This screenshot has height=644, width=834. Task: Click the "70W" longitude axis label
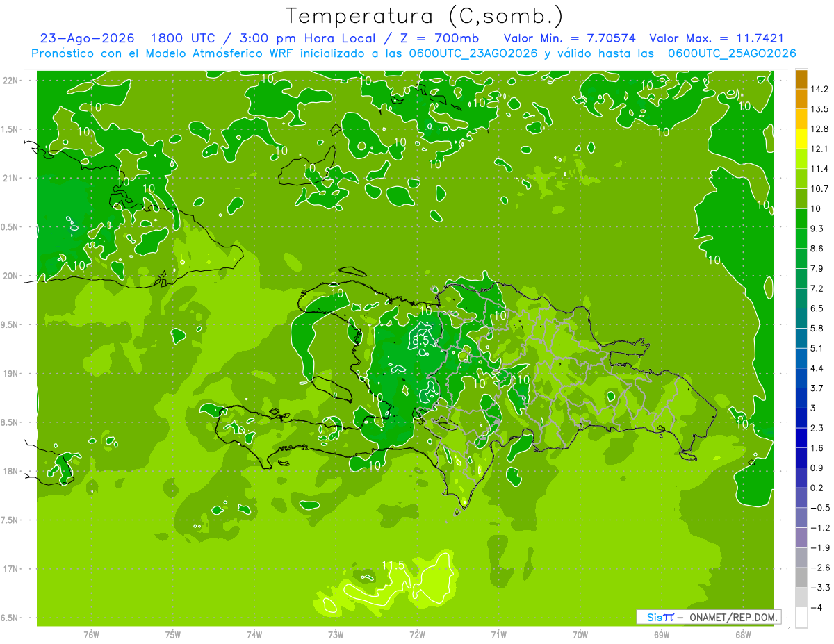coord(580,634)
